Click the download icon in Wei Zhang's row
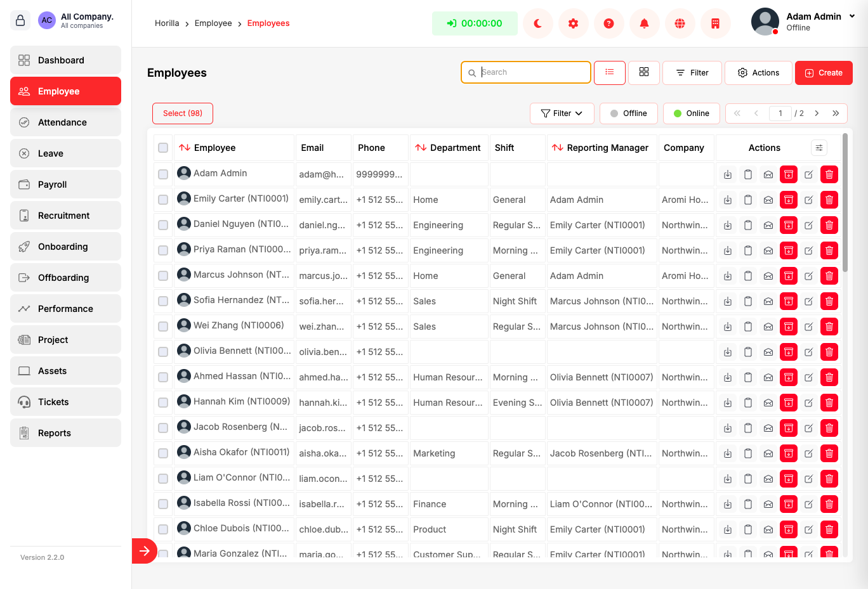 728,327
